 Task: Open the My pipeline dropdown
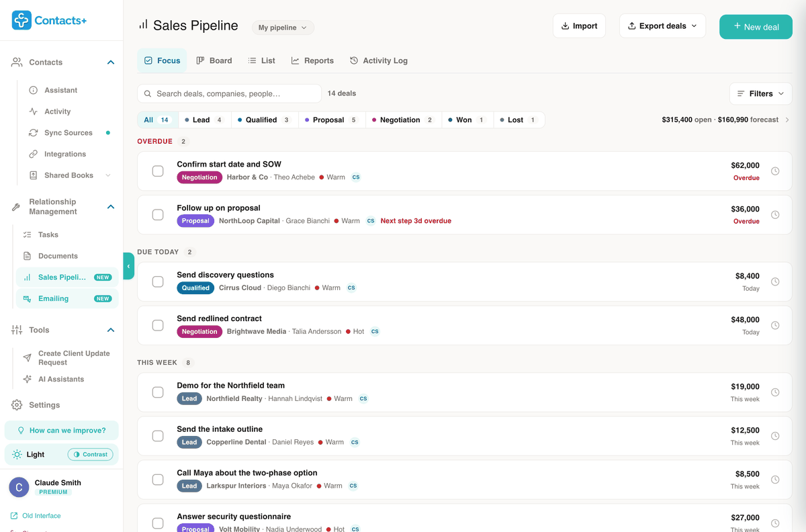283,28
